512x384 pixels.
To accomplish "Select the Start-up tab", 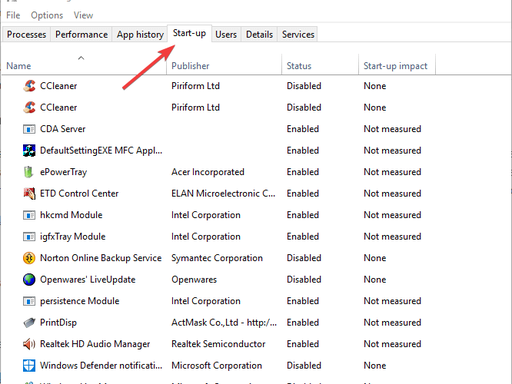I will pyautogui.click(x=189, y=33).
